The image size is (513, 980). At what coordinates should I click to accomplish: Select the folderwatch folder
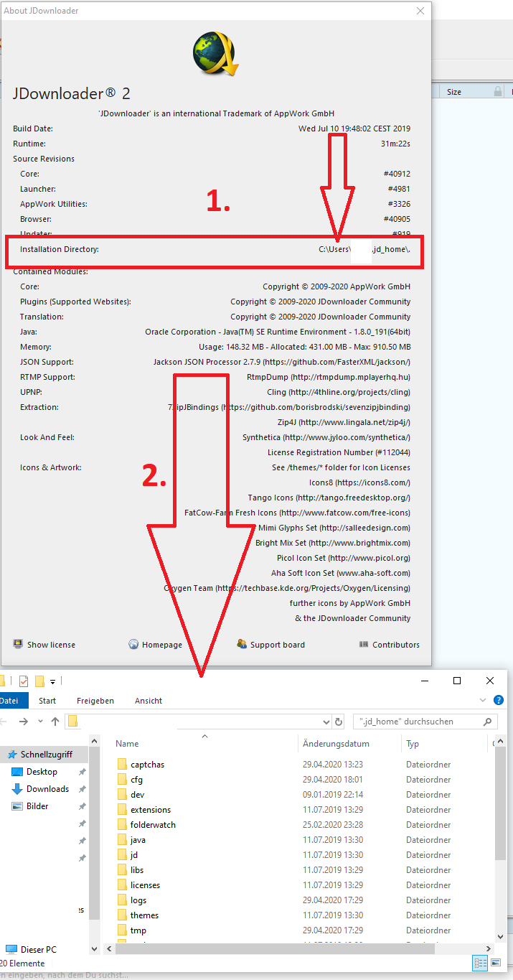153,825
